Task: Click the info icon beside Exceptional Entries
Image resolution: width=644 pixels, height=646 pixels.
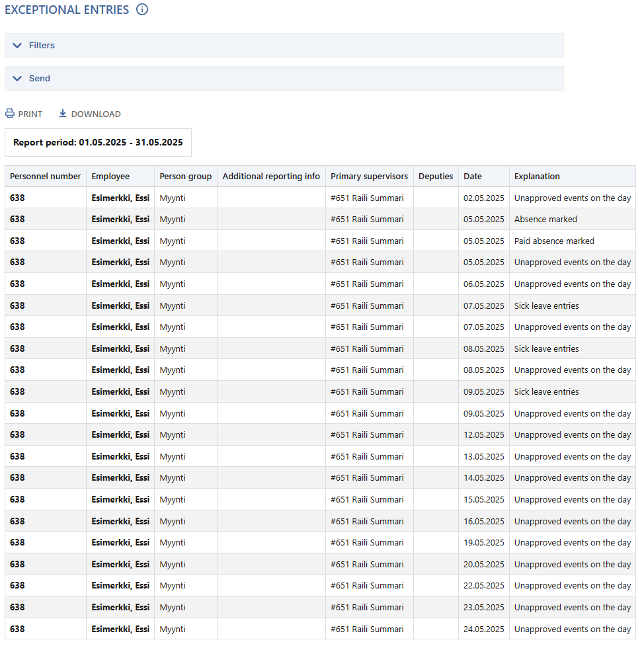Action: pos(142,9)
